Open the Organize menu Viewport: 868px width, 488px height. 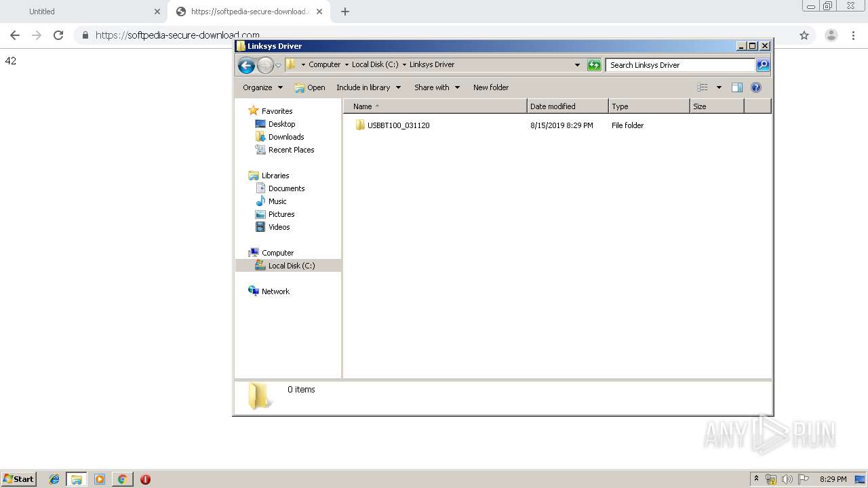[x=262, y=87]
